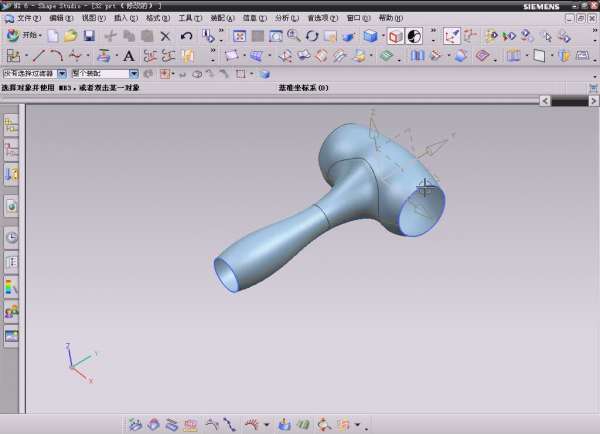Open the 整个装配 scope dropdown
The image size is (600, 434).
click(x=134, y=74)
